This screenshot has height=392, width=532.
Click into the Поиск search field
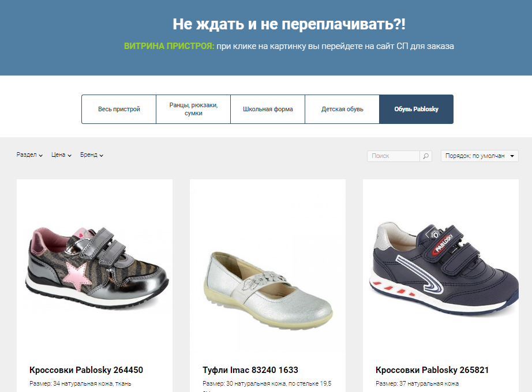(x=394, y=156)
